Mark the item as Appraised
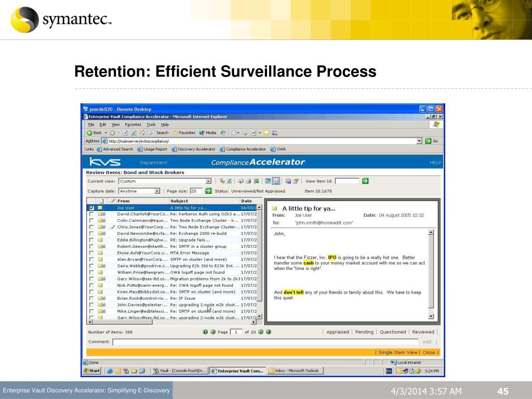 [338, 332]
